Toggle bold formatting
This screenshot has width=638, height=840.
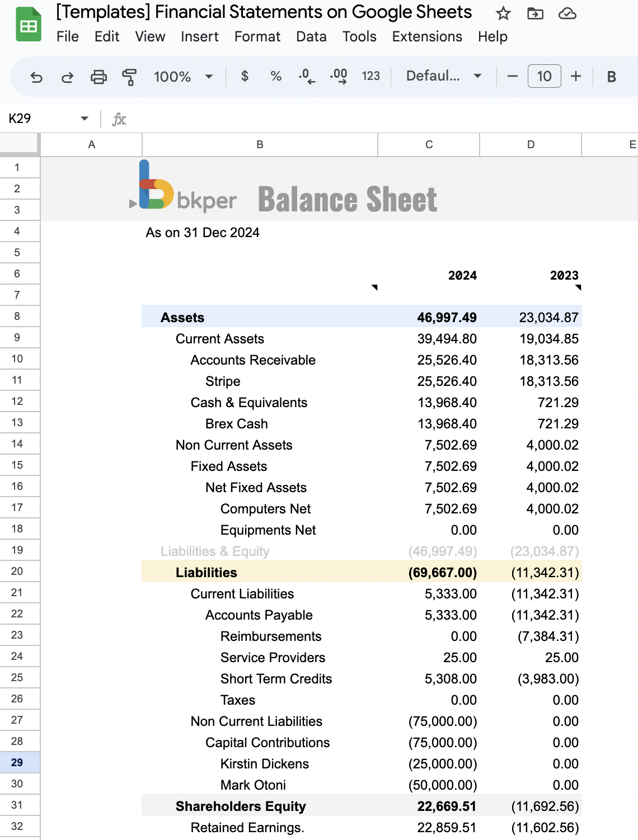611,77
